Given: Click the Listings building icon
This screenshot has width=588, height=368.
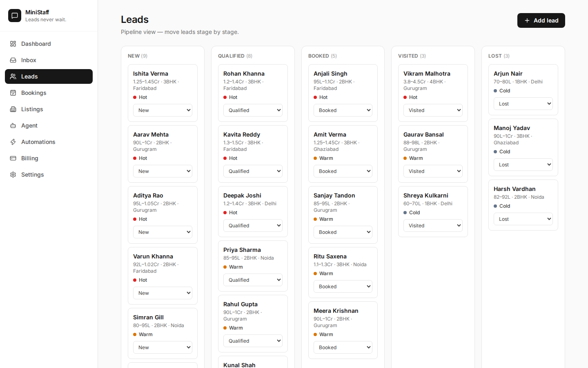Looking at the screenshot, I should (x=13, y=109).
